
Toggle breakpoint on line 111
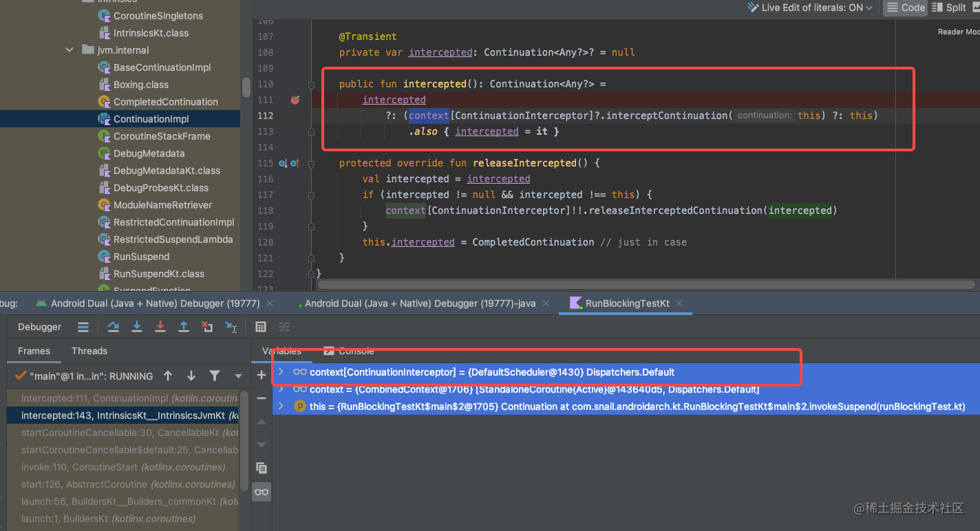click(x=295, y=100)
